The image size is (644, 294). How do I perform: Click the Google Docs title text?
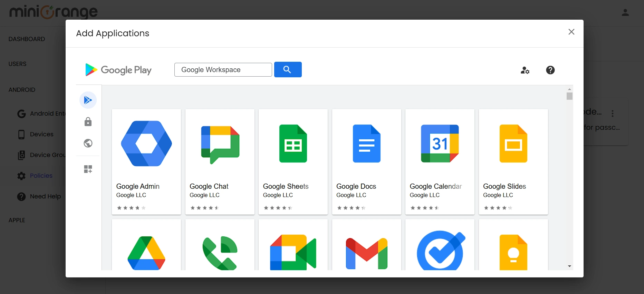point(356,186)
